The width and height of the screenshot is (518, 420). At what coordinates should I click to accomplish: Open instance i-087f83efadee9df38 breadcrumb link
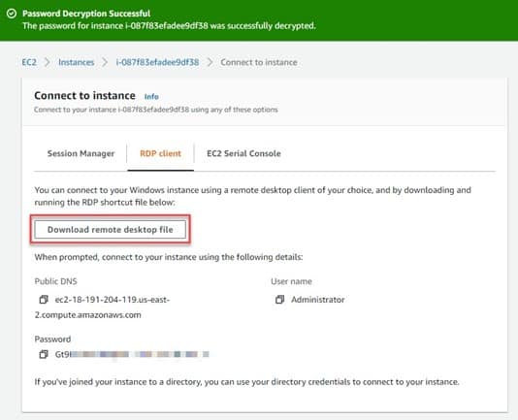click(157, 62)
